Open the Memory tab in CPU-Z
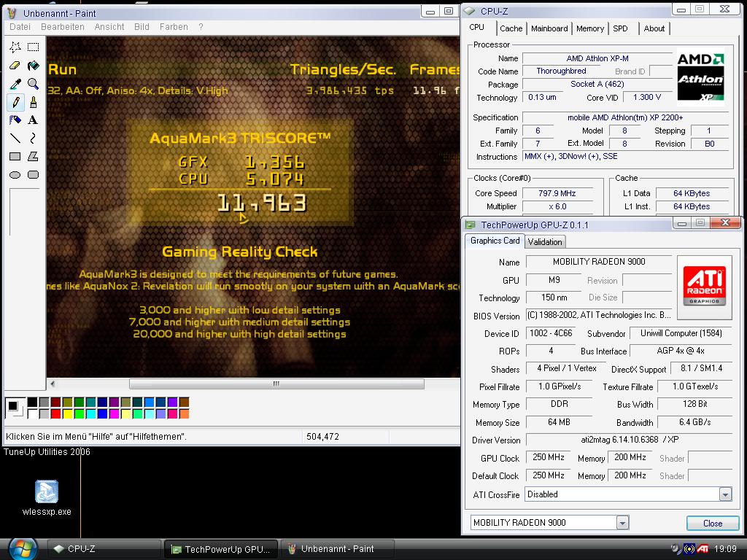The height and width of the screenshot is (560, 747). point(589,28)
